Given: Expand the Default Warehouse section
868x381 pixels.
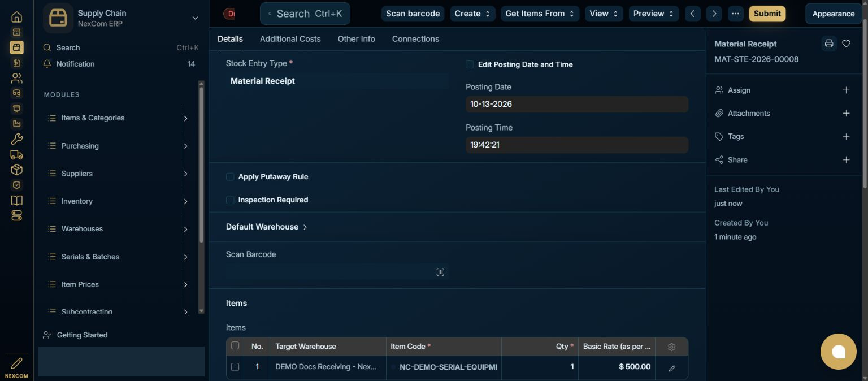Looking at the screenshot, I should click(267, 227).
